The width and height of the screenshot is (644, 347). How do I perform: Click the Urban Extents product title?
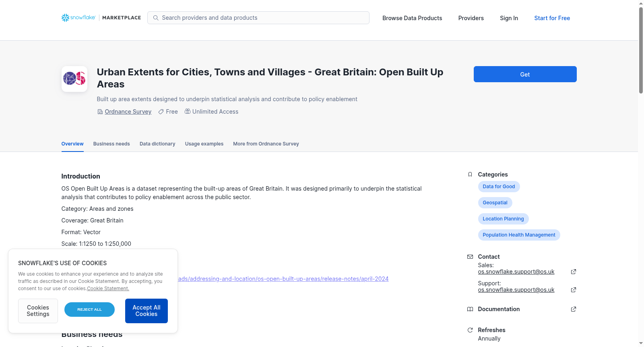(x=270, y=78)
